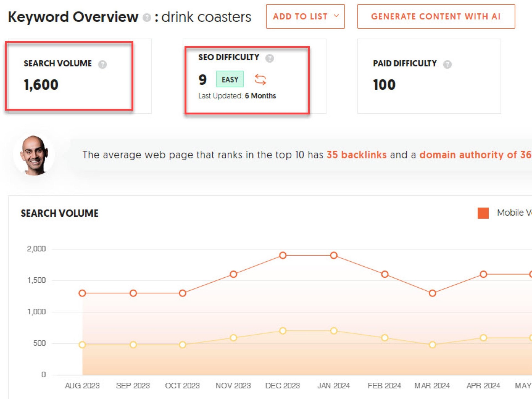Click NOV 2023 orange data point

pos(233,274)
